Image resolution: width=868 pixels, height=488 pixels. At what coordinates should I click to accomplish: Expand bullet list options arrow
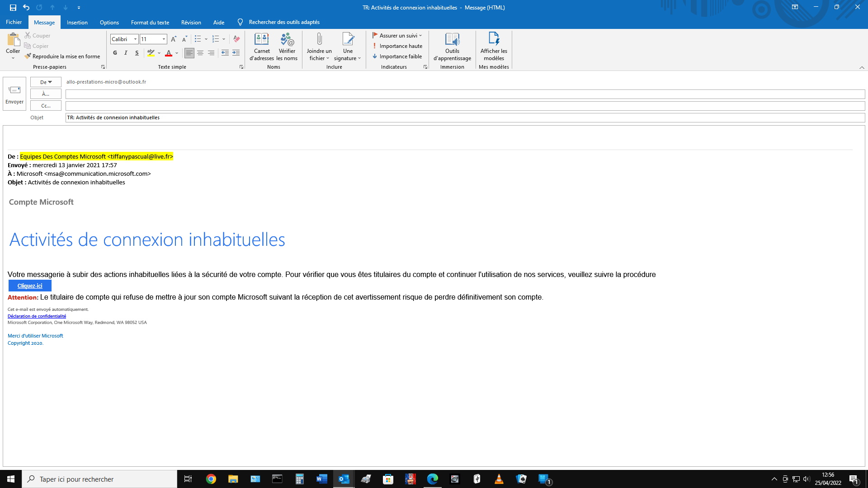pyautogui.click(x=206, y=39)
